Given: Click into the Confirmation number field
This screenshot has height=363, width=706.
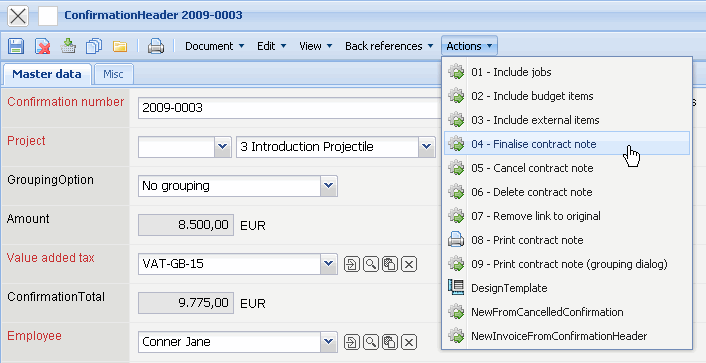Looking at the screenshot, I should (288, 108).
